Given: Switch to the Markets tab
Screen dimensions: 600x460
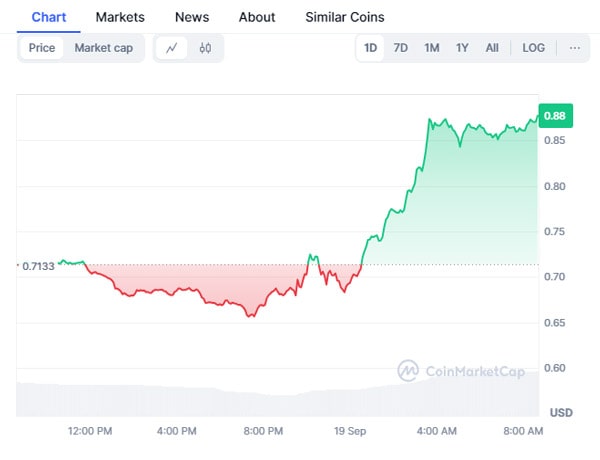Looking at the screenshot, I should pyautogui.click(x=120, y=17).
